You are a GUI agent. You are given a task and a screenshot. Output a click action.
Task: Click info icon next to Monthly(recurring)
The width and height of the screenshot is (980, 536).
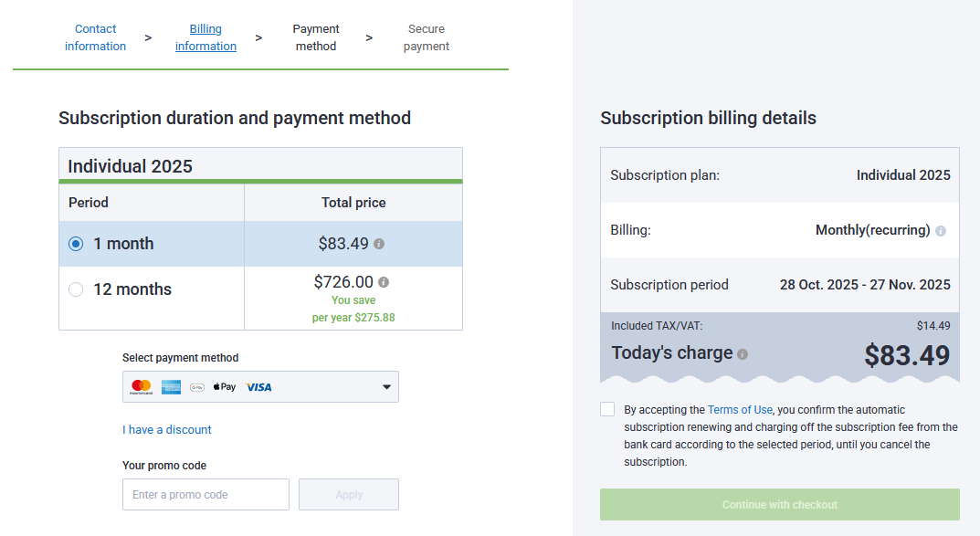point(941,231)
